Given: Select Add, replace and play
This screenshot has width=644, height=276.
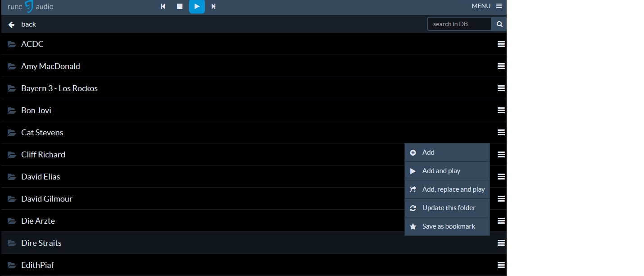Looking at the screenshot, I should point(447,189).
